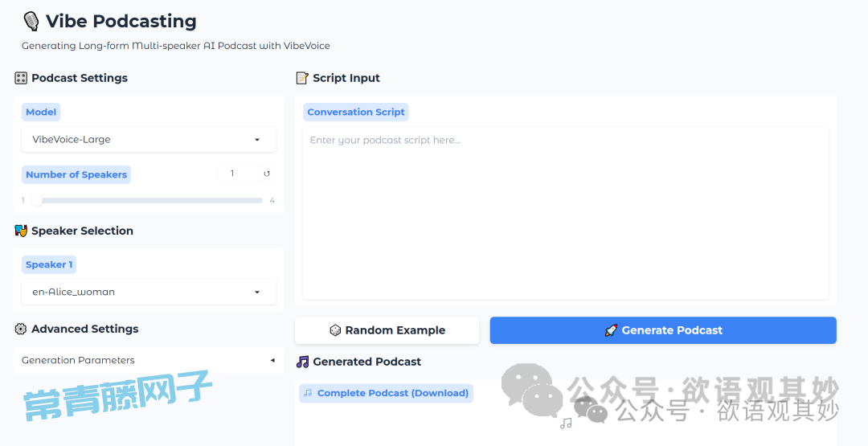Click the Podcast Settings dice icon
868x446 pixels.
click(x=21, y=78)
